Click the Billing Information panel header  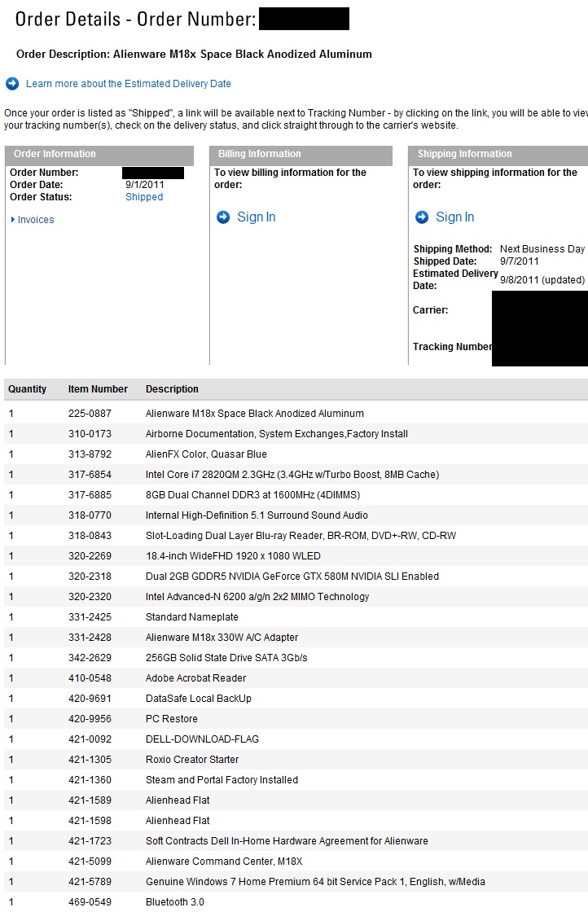301,155
